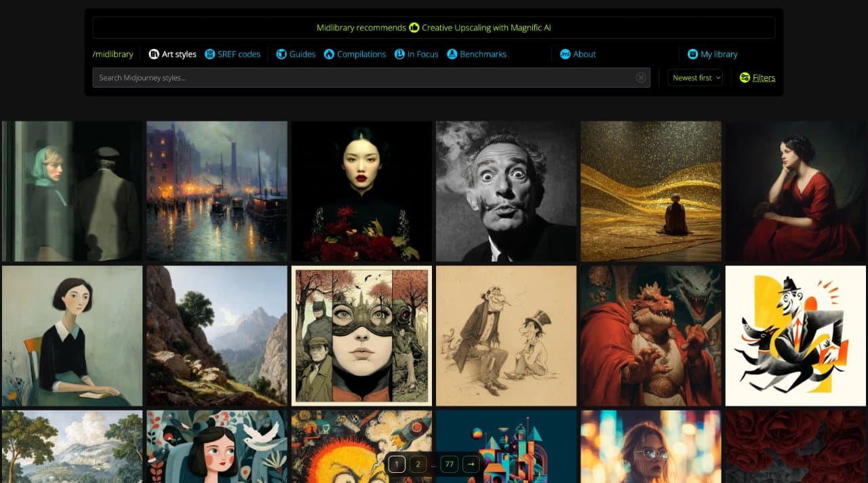The height and width of the screenshot is (483, 868).
Task: Open Creative Upscaling with Magnific AI banner
Action: pos(434,28)
